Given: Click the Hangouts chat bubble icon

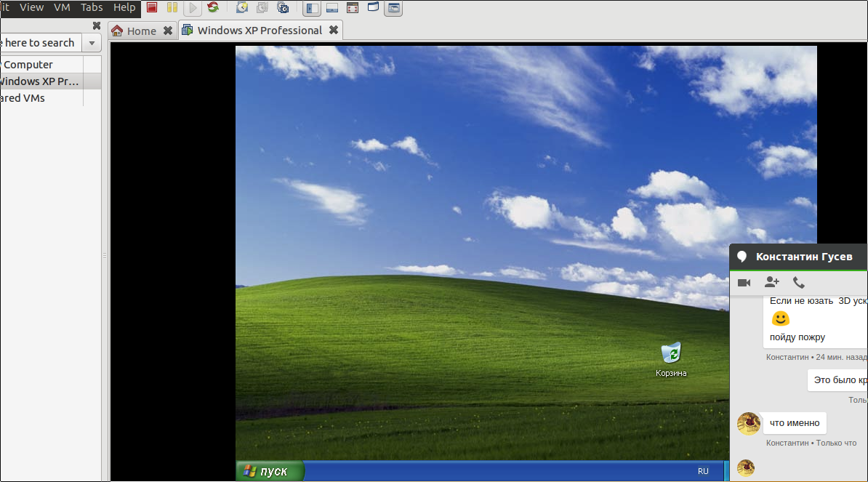Looking at the screenshot, I should pos(742,256).
